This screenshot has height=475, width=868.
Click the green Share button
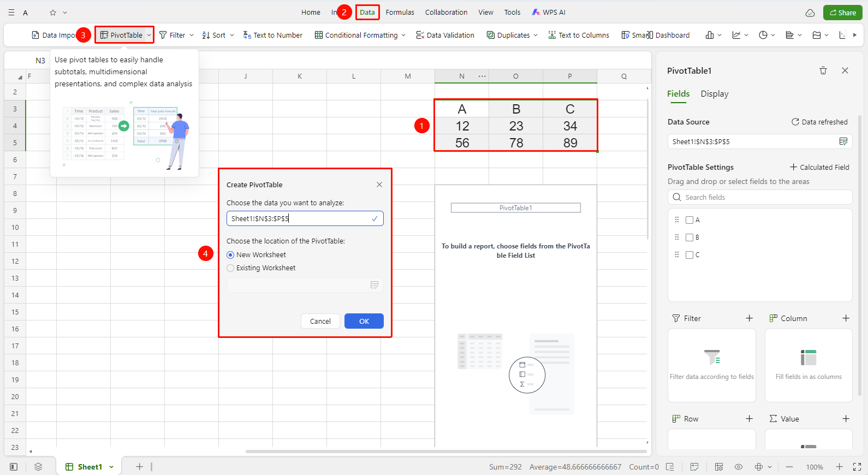843,13
